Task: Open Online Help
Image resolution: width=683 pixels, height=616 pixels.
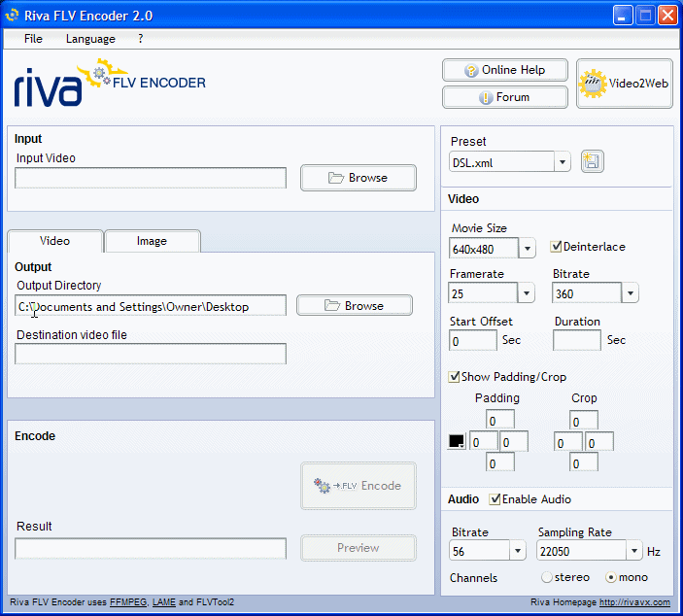Action: pyautogui.click(x=505, y=70)
